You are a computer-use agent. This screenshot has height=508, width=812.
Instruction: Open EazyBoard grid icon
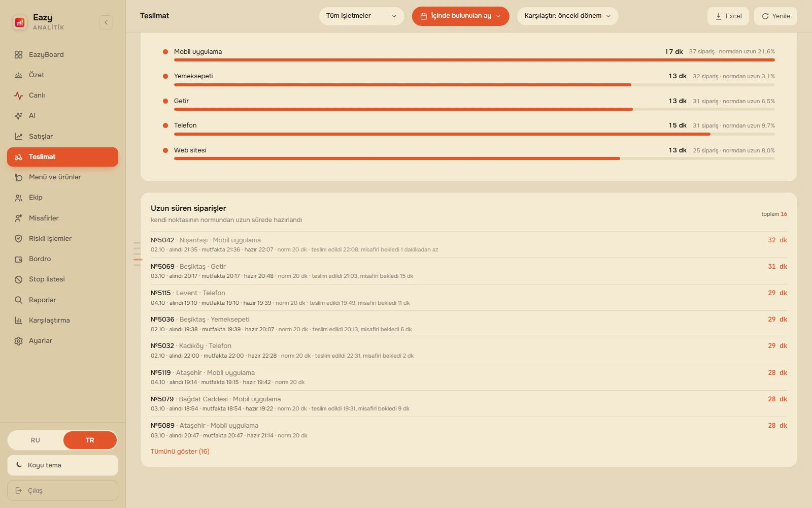coord(19,55)
